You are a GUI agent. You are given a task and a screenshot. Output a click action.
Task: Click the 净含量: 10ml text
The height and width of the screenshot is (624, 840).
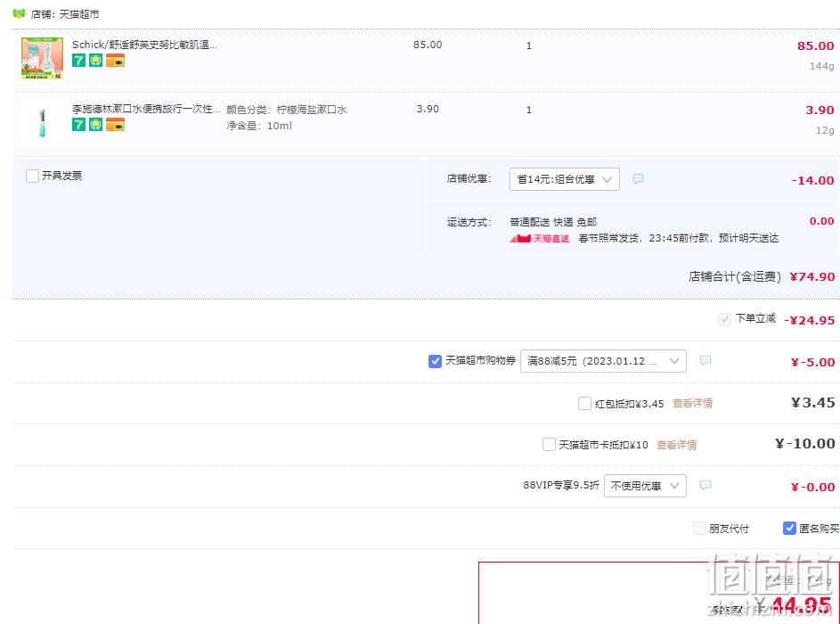point(259,126)
